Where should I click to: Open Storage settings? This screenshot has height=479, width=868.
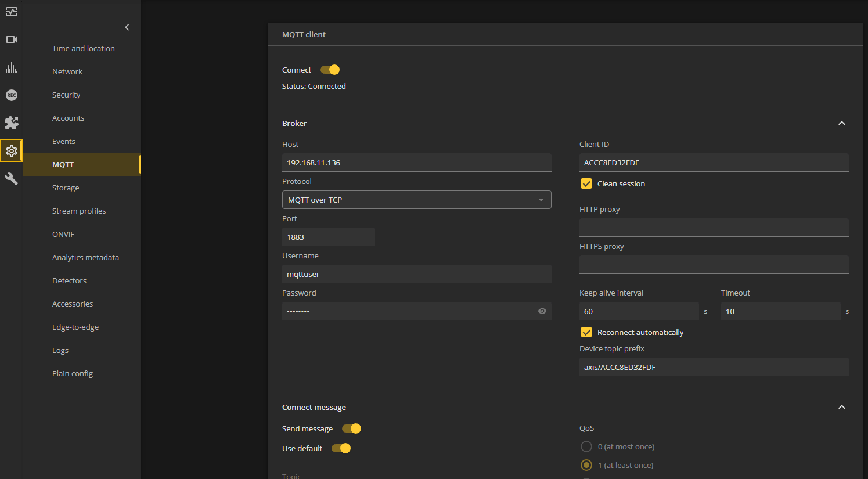(x=66, y=188)
